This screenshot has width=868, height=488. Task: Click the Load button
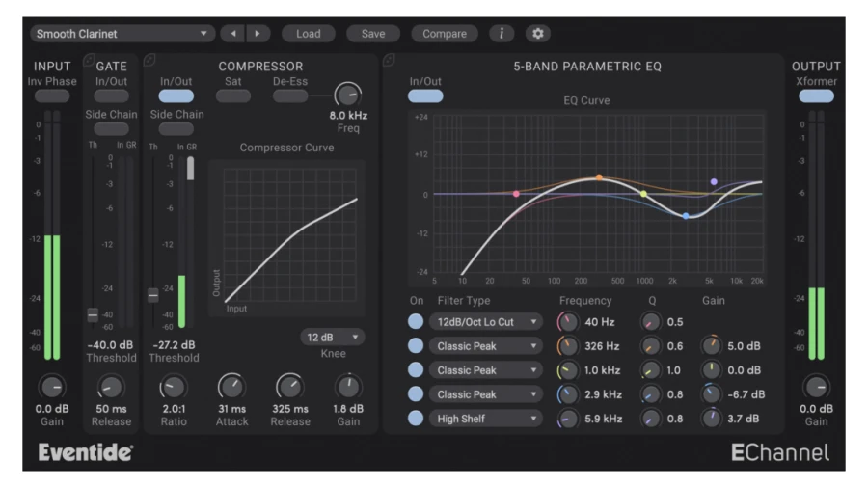[309, 34]
